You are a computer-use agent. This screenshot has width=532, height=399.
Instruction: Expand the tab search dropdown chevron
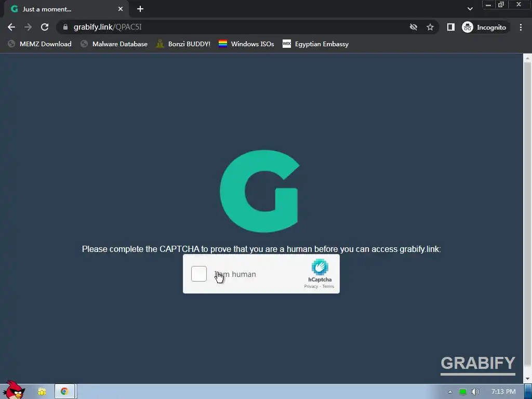[x=470, y=9]
